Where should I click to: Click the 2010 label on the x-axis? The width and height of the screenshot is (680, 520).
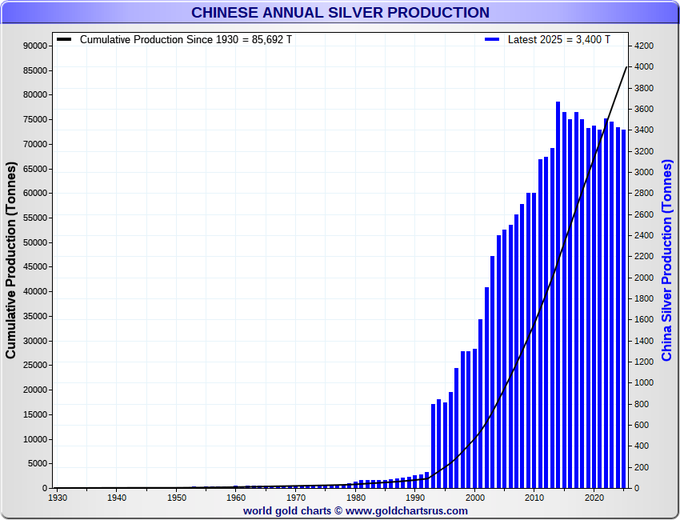pos(535,497)
